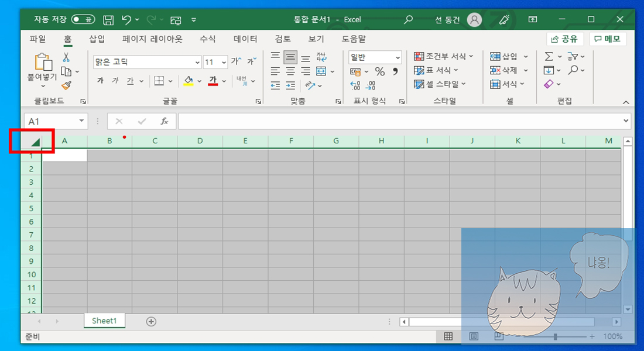This screenshot has width=644, height=351.
Task: Increase the cell indent
Action: [x=290, y=85]
